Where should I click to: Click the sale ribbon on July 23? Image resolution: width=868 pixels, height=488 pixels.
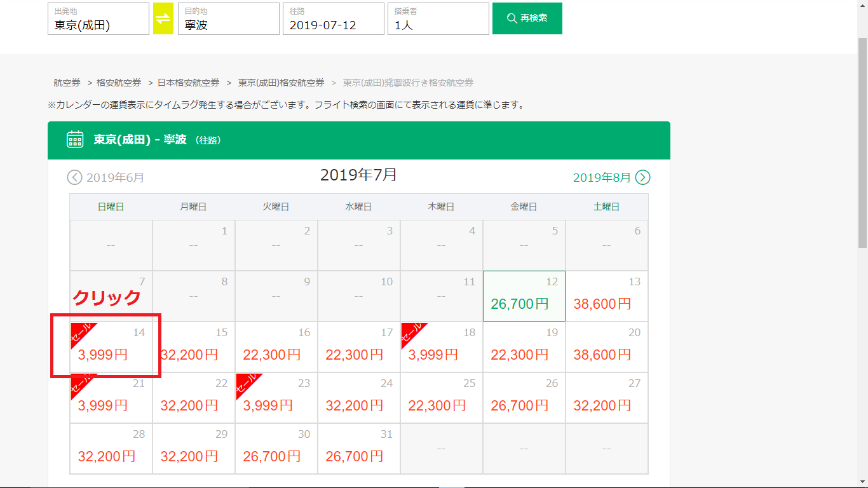click(x=247, y=384)
